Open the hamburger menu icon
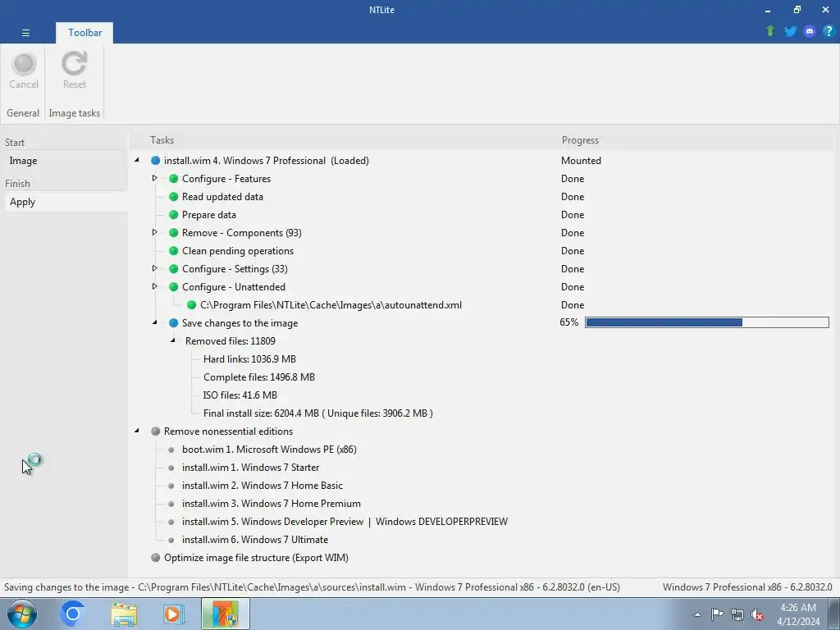 (25, 33)
